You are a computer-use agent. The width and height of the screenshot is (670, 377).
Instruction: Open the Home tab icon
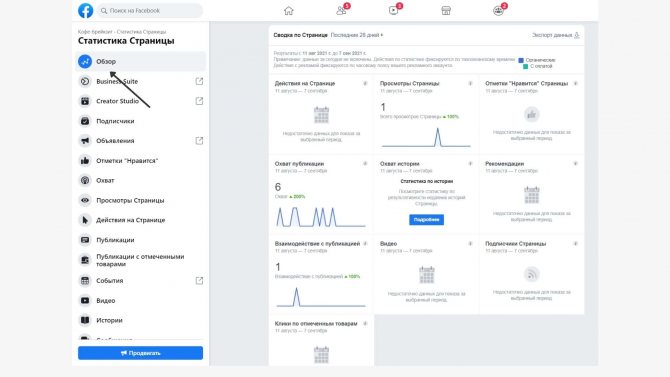pyautogui.click(x=289, y=11)
